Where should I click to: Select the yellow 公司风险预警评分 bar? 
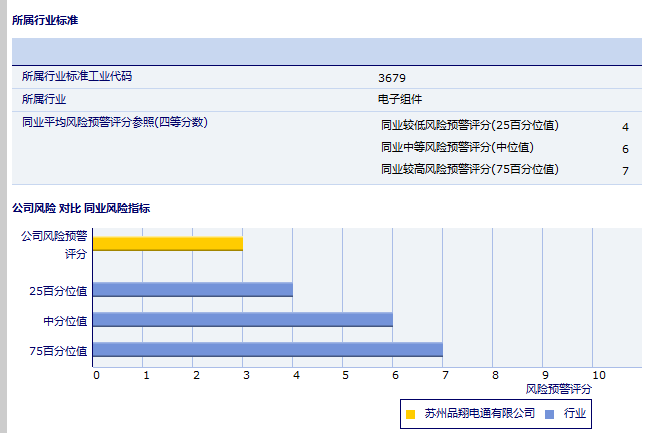tap(168, 243)
